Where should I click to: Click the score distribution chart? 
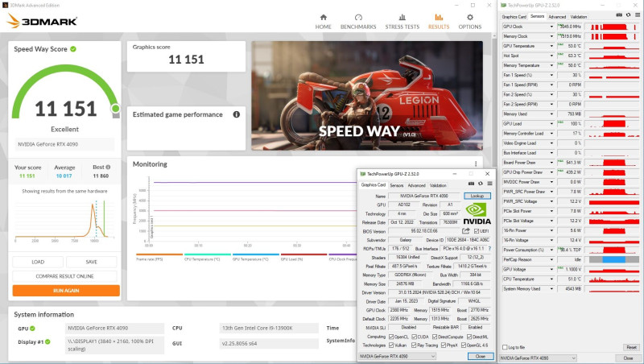63,220
